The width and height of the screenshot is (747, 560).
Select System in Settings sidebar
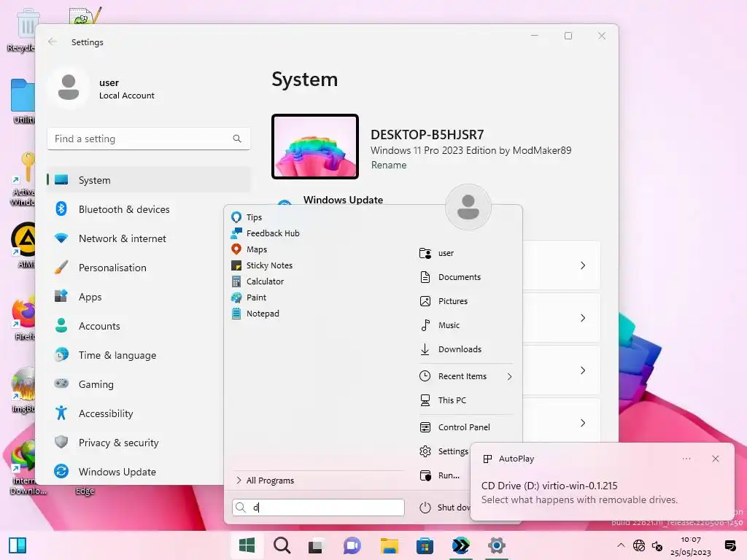click(x=149, y=180)
